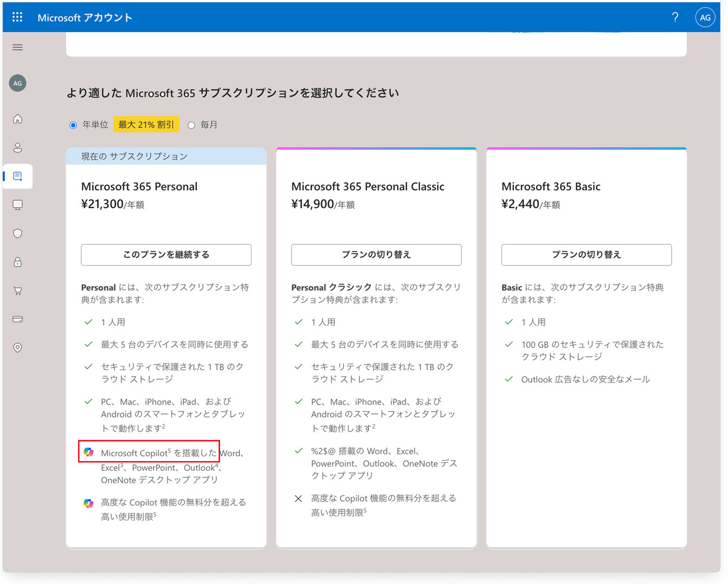Go to Home via sidebar house icon

17,119
